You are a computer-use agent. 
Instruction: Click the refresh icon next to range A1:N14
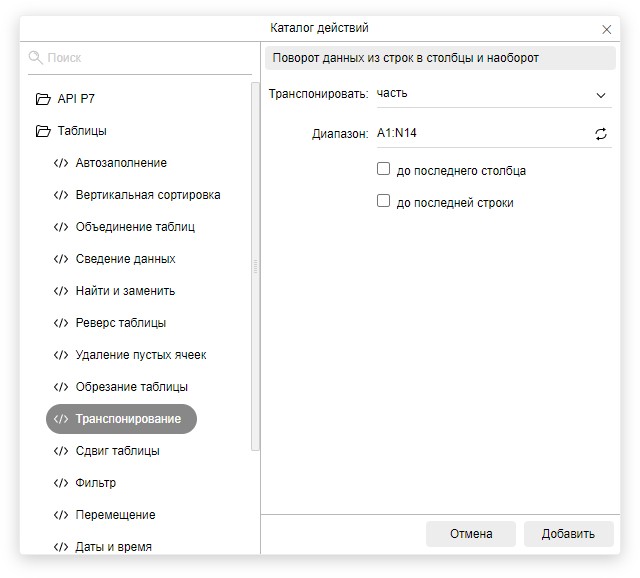[x=601, y=134]
